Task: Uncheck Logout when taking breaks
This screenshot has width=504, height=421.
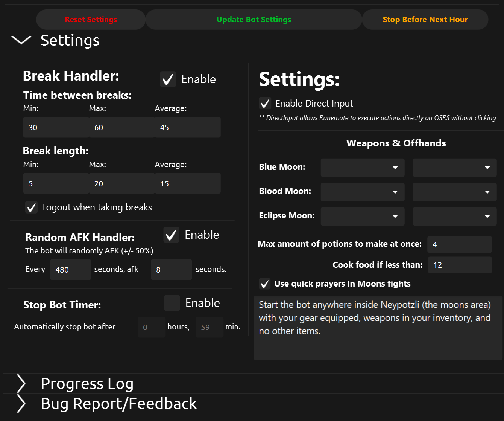Action: 32,207
